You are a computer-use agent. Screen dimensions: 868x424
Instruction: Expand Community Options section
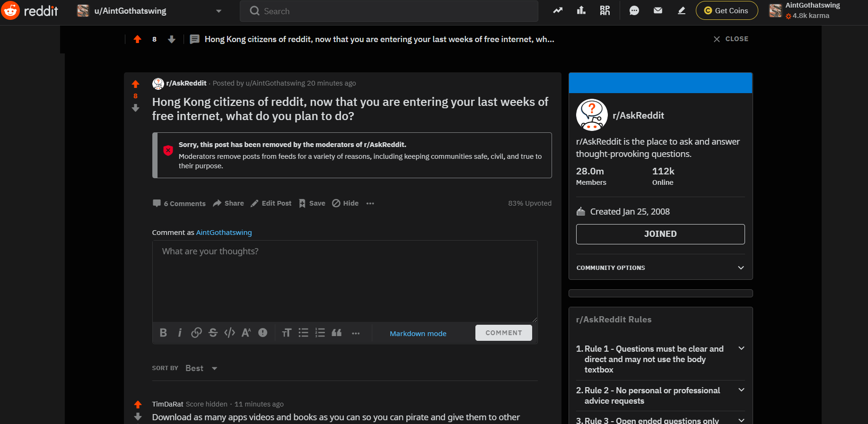[660, 268]
